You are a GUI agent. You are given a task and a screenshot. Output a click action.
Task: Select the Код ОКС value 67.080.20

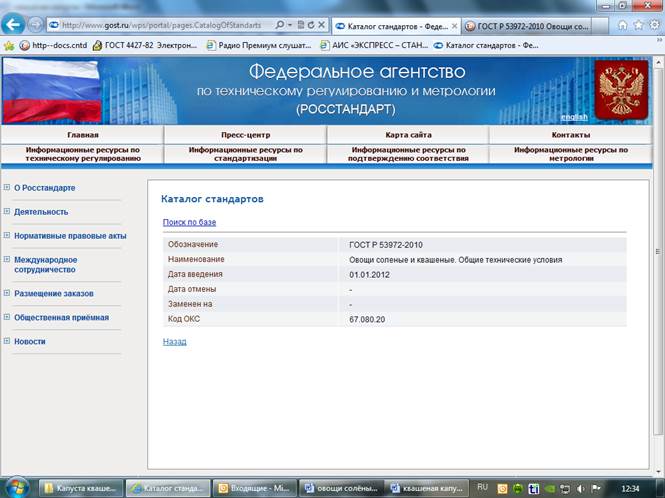(x=367, y=319)
